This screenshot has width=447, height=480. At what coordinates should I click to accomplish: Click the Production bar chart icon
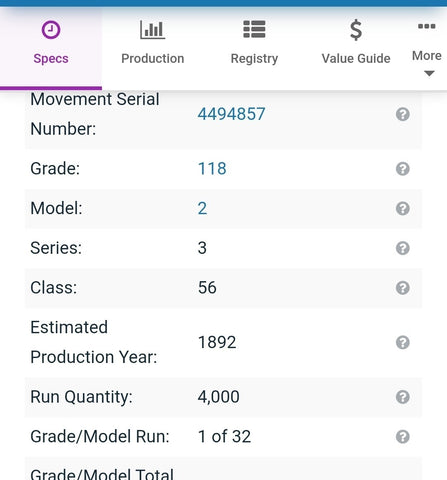pos(153,30)
